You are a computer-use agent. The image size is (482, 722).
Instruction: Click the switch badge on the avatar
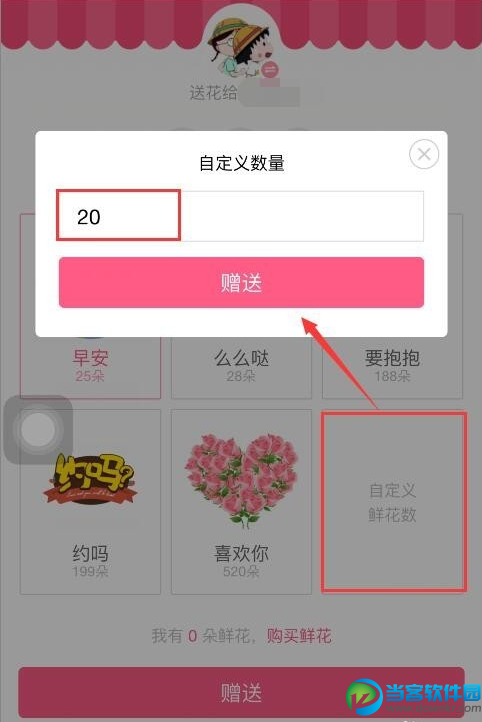[x=270, y=70]
